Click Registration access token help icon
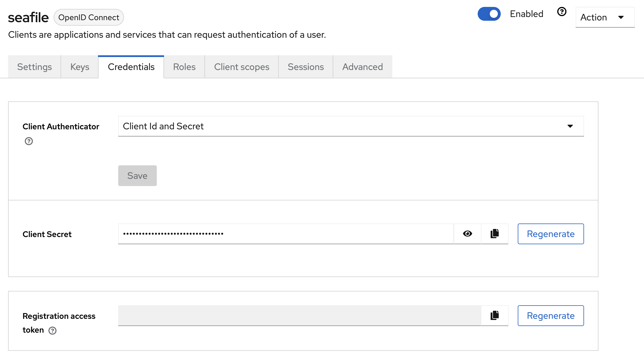The width and height of the screenshot is (644, 360). tap(52, 330)
